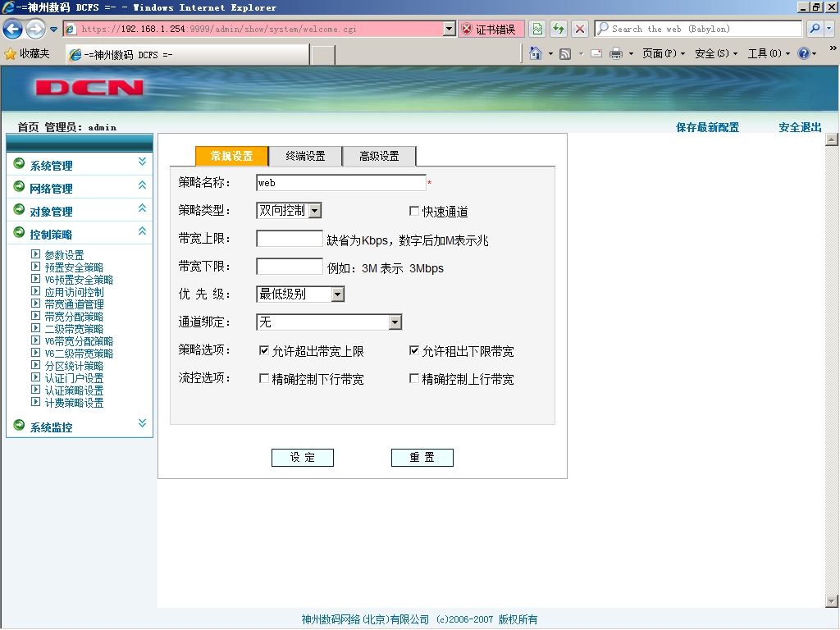Click the 首页 link

point(28,127)
